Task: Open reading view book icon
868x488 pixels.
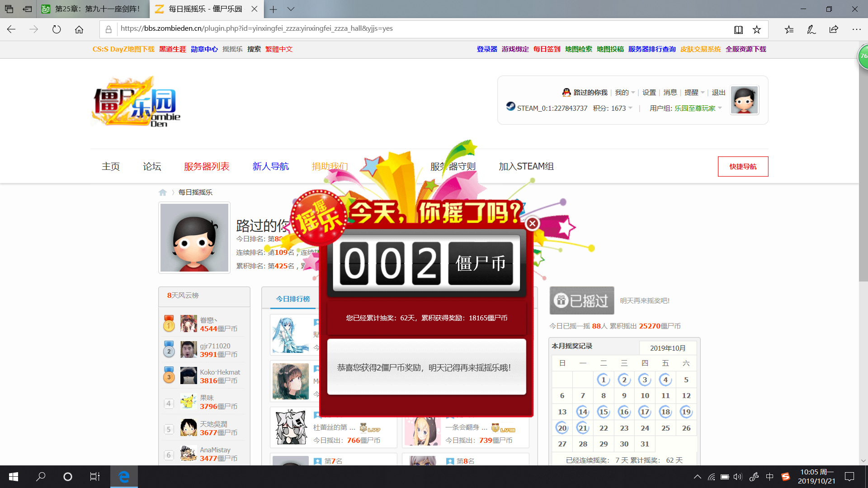Action: coord(738,29)
